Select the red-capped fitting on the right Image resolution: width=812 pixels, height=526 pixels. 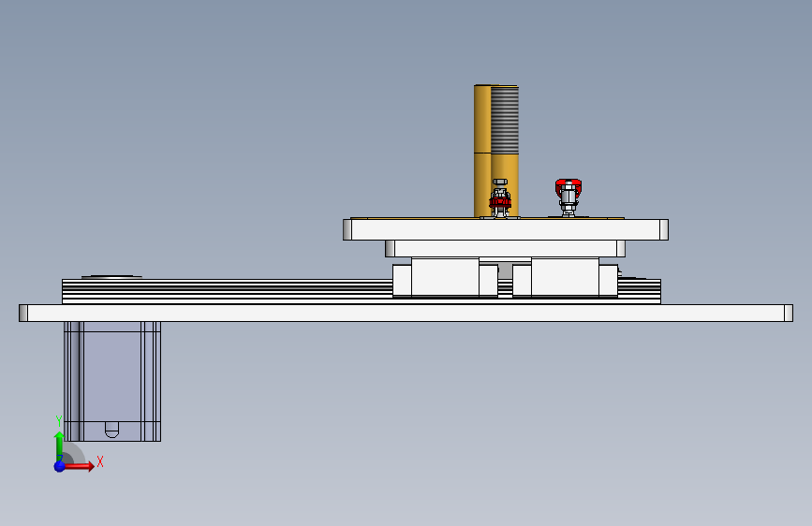(568, 197)
